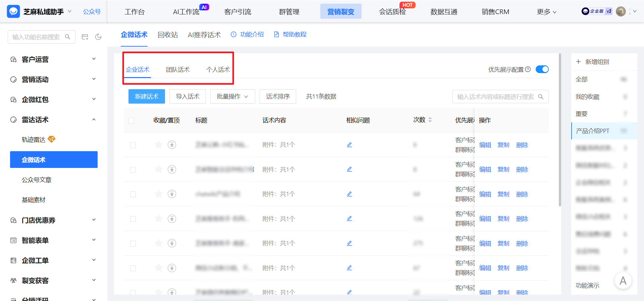The width and height of the screenshot is (644, 301).
Task: Toggle dark mode moon icon
Action: (x=98, y=37)
